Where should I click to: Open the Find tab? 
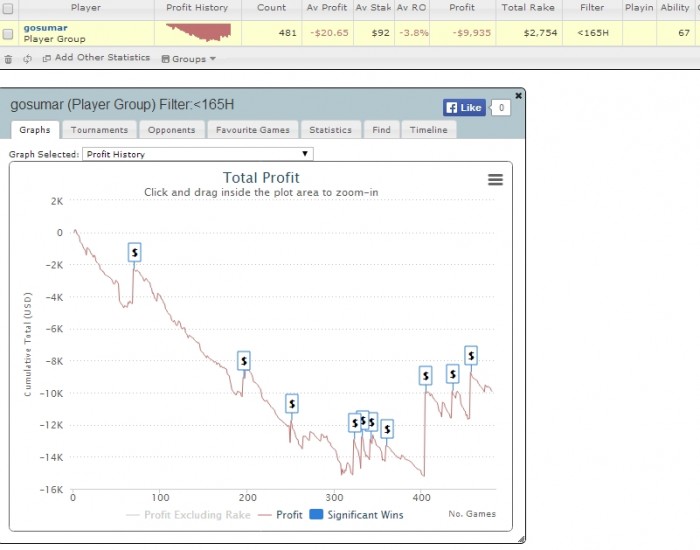[381, 130]
